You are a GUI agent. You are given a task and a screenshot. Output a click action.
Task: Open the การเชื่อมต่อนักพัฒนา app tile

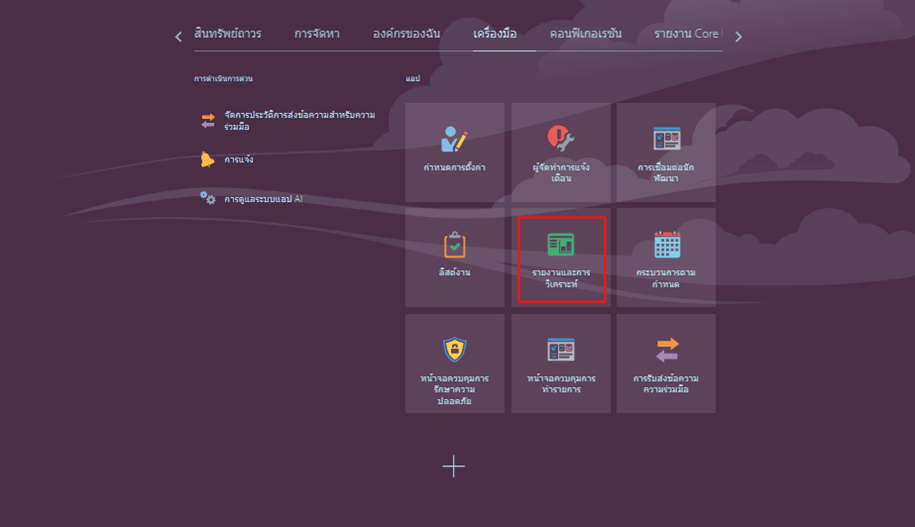666,150
